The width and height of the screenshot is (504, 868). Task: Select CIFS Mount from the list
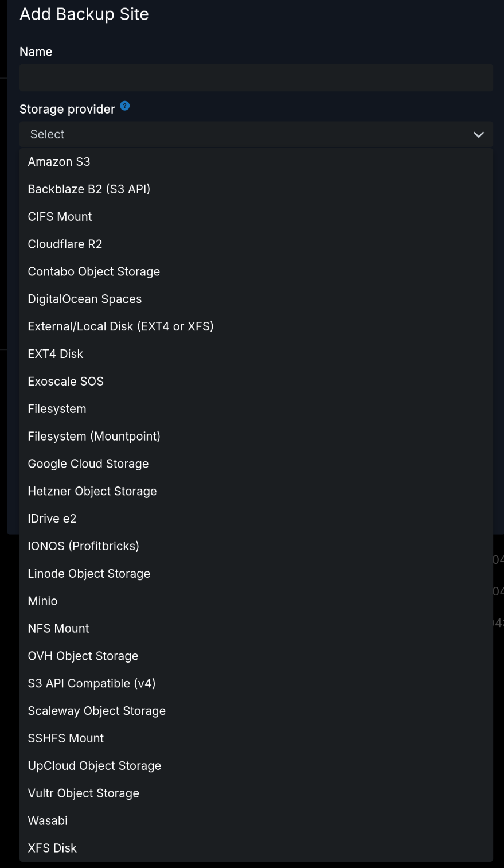coord(60,216)
